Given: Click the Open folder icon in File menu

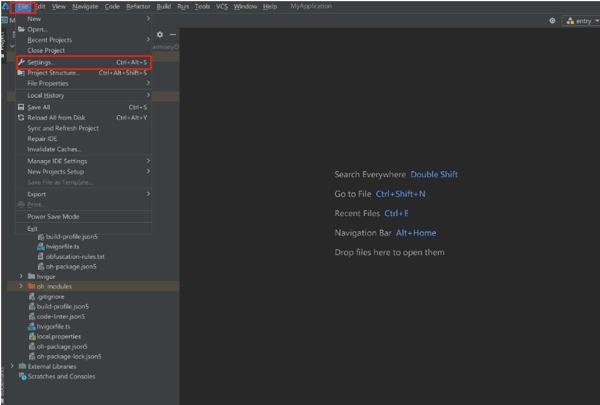Looking at the screenshot, I should click(21, 29).
